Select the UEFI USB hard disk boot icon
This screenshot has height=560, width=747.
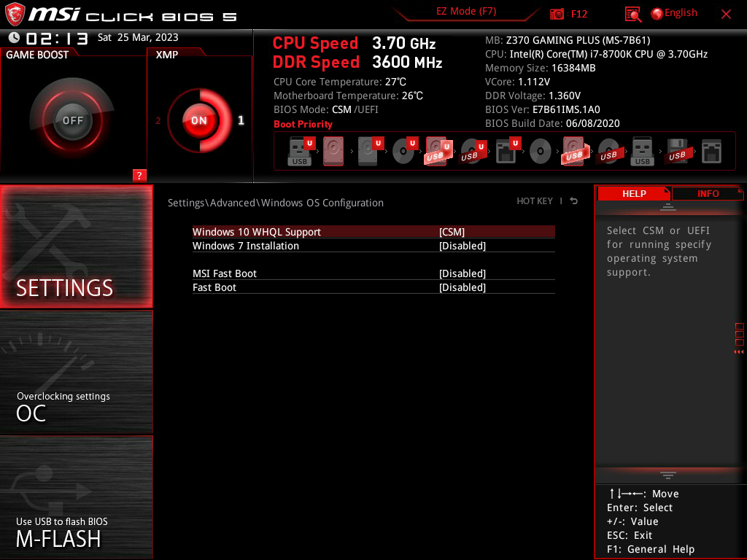coord(438,152)
